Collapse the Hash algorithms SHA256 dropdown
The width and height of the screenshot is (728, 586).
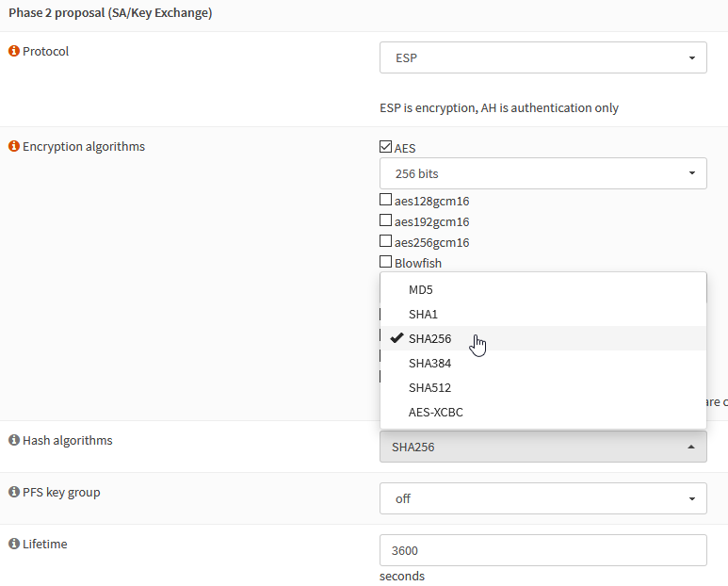pos(542,447)
